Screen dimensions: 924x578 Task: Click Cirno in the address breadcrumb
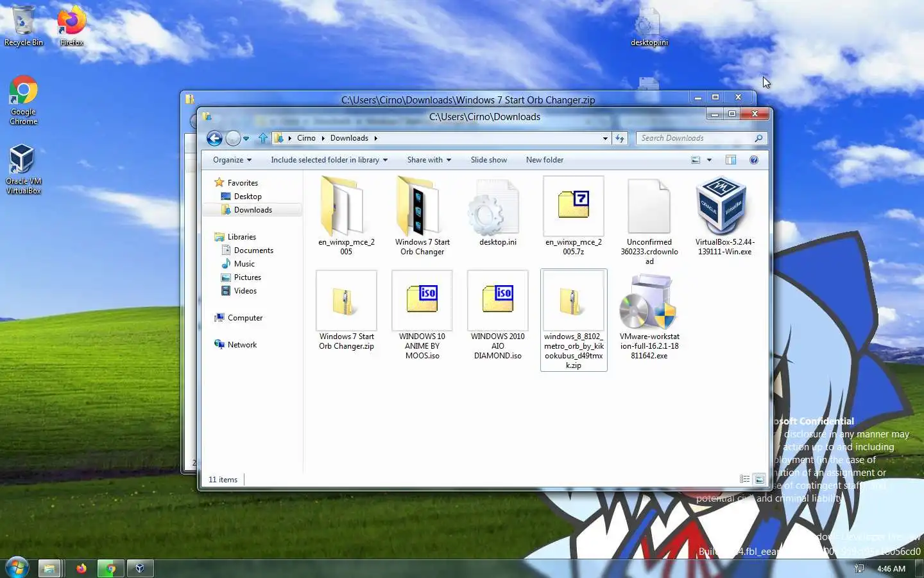306,138
